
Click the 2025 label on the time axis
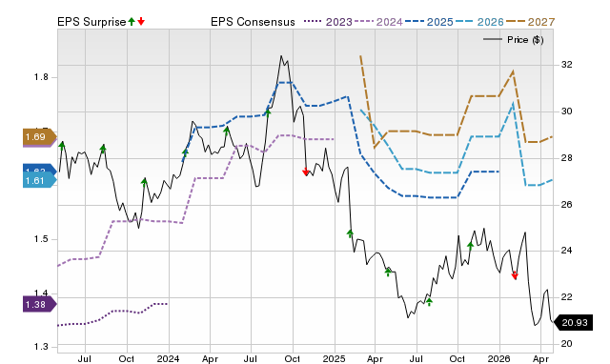pos(334,358)
